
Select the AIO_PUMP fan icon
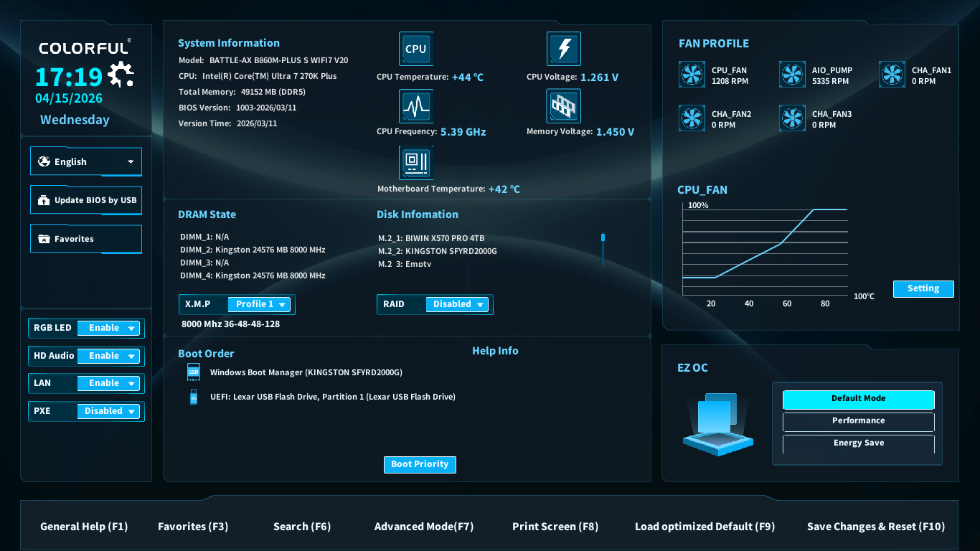(x=792, y=75)
